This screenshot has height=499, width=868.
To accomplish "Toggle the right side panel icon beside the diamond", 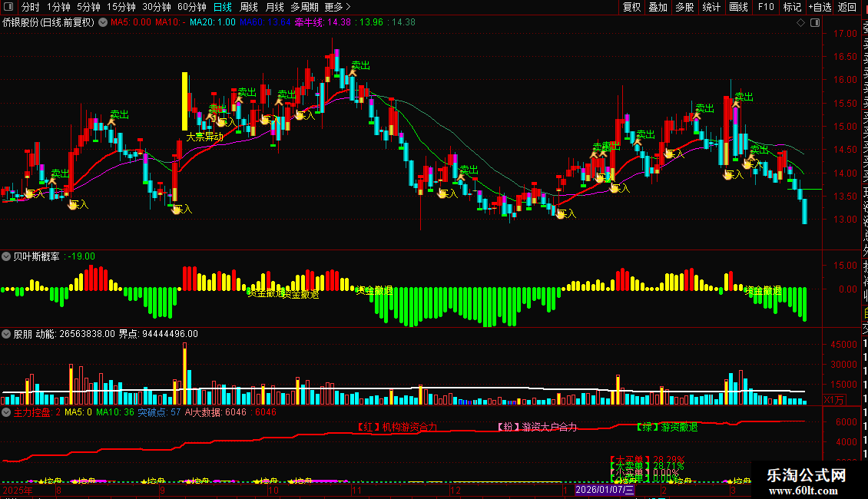I will click(815, 23).
